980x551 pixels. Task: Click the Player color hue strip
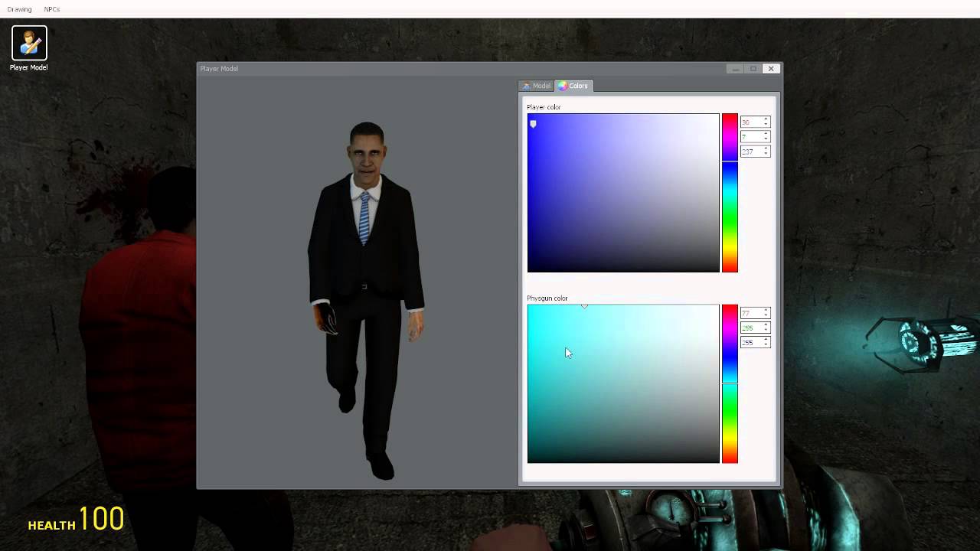click(x=730, y=193)
